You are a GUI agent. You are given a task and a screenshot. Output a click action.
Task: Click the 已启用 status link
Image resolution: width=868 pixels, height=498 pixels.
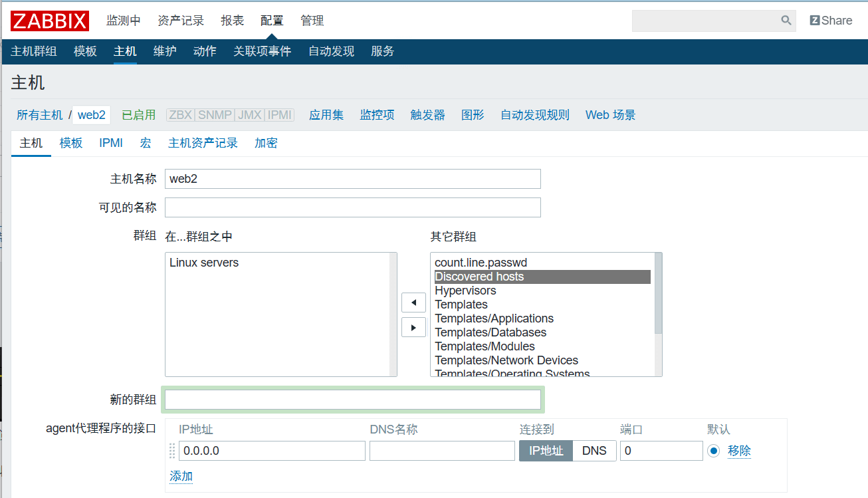tap(138, 115)
